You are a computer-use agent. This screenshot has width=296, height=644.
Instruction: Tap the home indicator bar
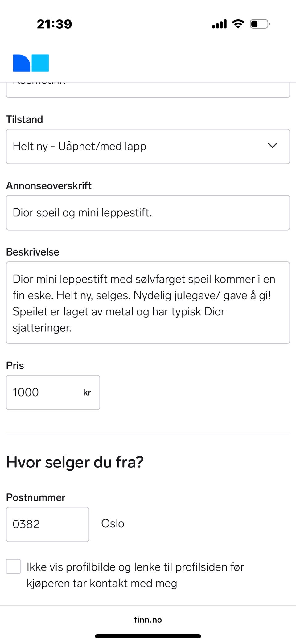tap(148, 636)
